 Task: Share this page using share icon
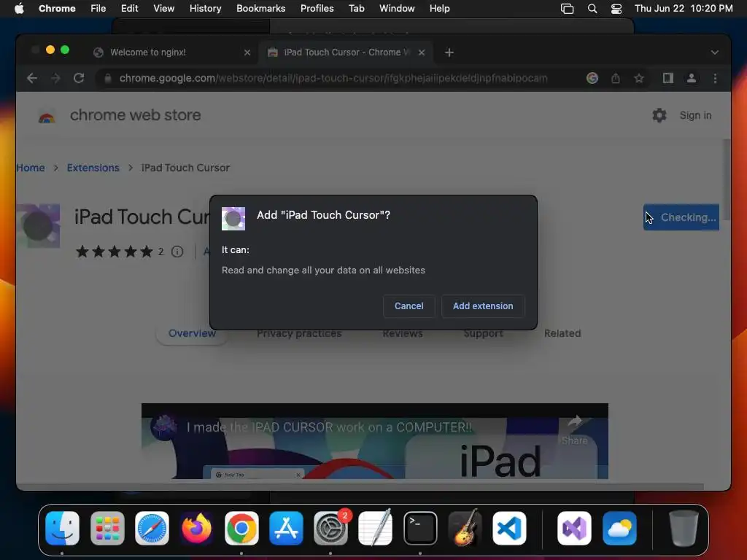(x=616, y=78)
